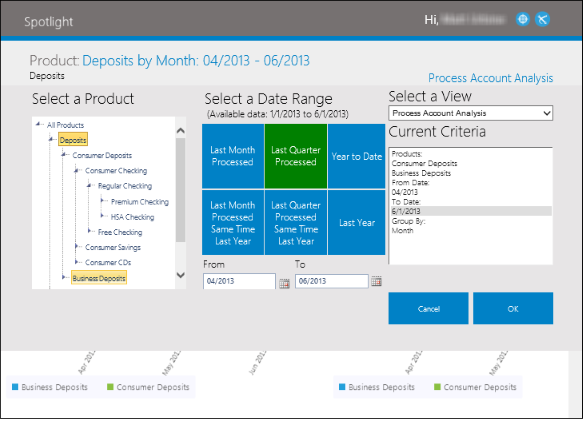
Task: Click the To date field 06/2013
Action: pos(332,281)
